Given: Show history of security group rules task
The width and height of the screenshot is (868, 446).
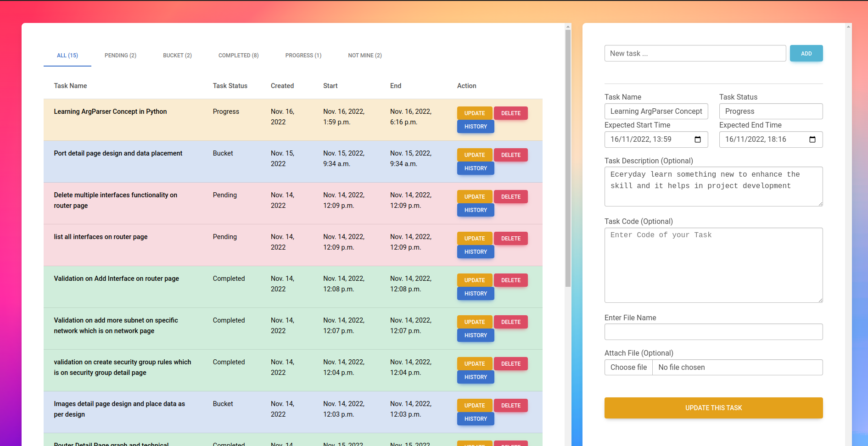Looking at the screenshot, I should click(x=476, y=377).
